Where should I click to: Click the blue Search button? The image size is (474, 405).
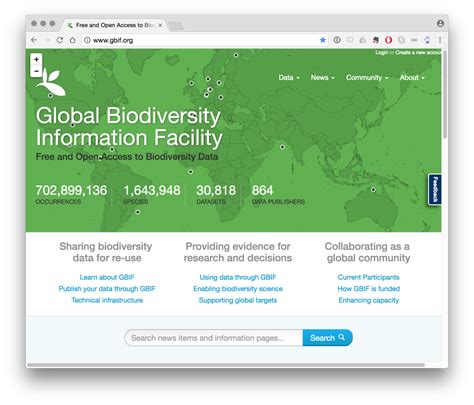(327, 338)
